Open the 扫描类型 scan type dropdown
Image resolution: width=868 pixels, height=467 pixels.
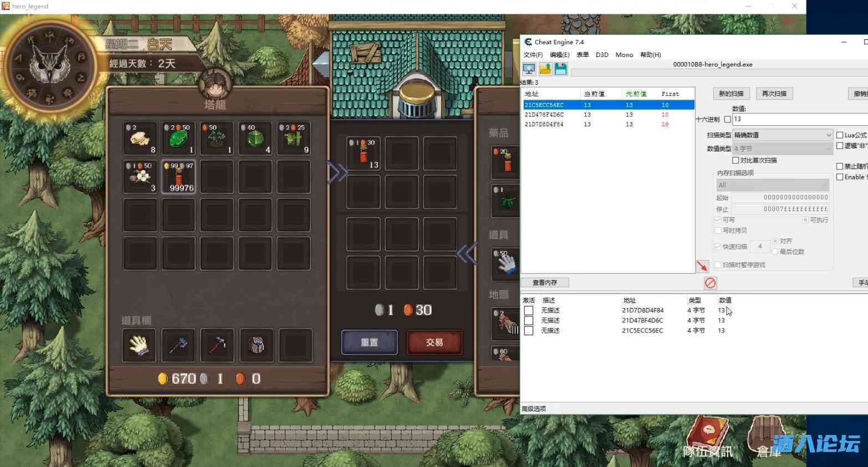[x=782, y=135]
